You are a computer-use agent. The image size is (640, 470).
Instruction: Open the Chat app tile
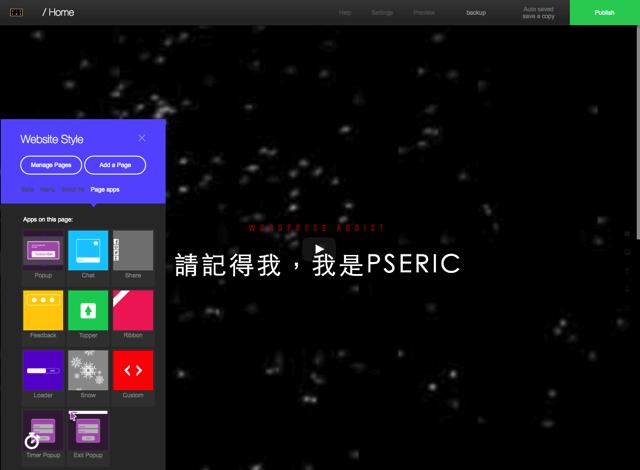coord(88,250)
